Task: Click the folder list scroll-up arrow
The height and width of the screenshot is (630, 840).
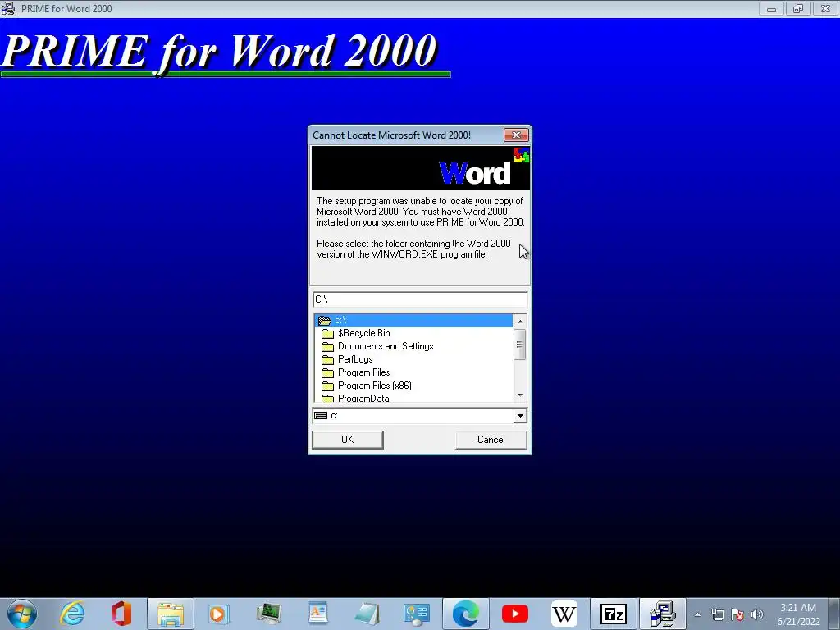Action: click(x=519, y=321)
